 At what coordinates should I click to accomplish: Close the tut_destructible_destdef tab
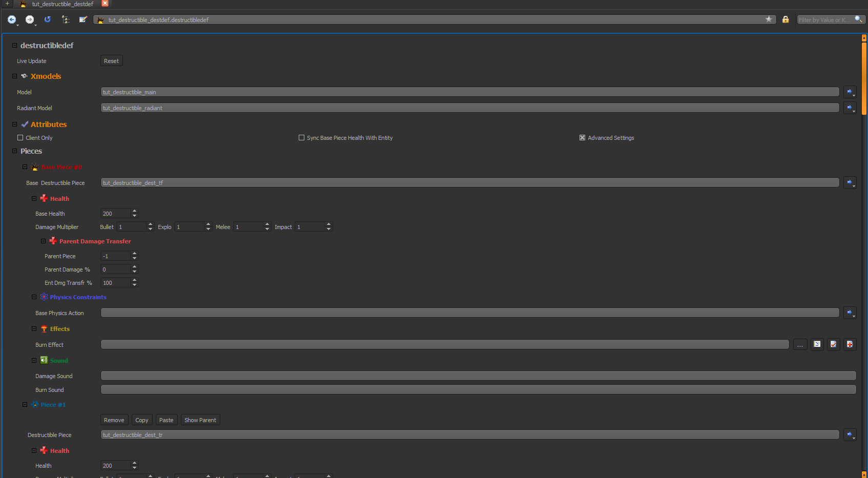[105, 4]
